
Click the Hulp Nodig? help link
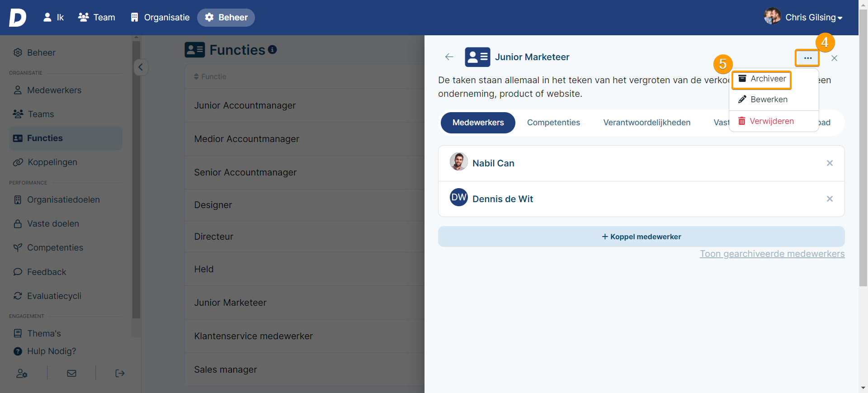coord(45,351)
